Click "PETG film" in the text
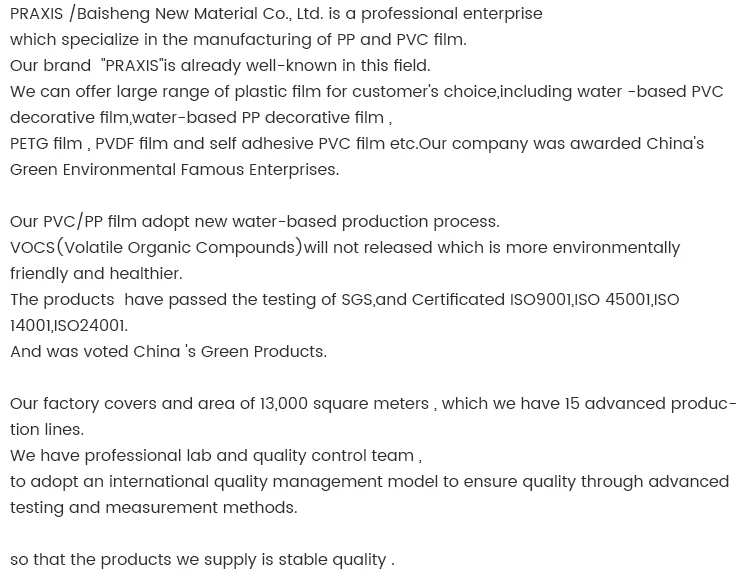Viewport: 750px width, 580px height. [46, 144]
